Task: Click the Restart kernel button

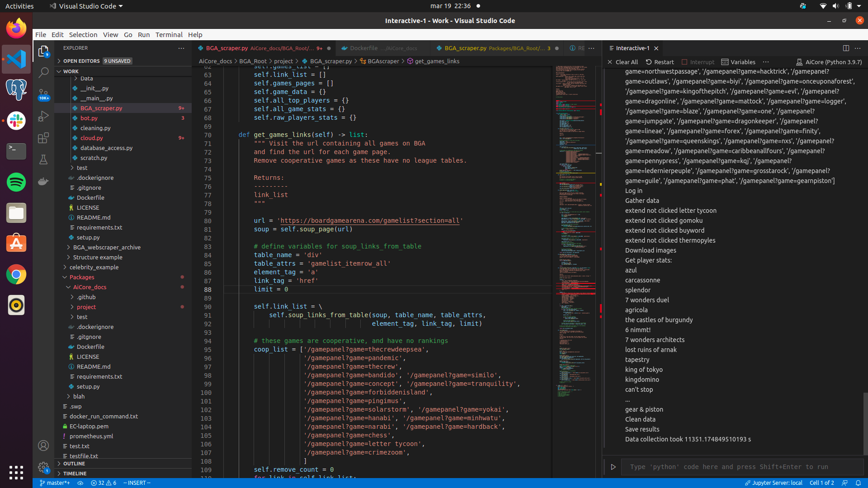Action: [x=660, y=62]
